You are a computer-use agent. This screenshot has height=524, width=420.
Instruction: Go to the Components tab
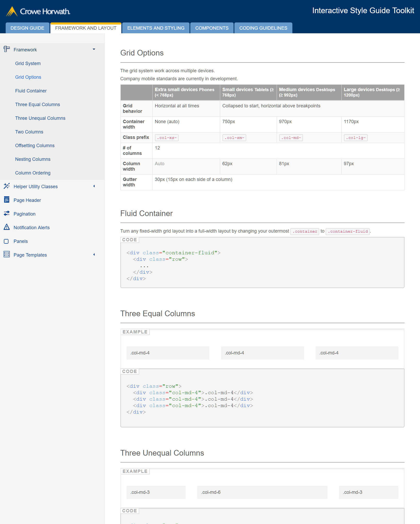click(x=212, y=28)
